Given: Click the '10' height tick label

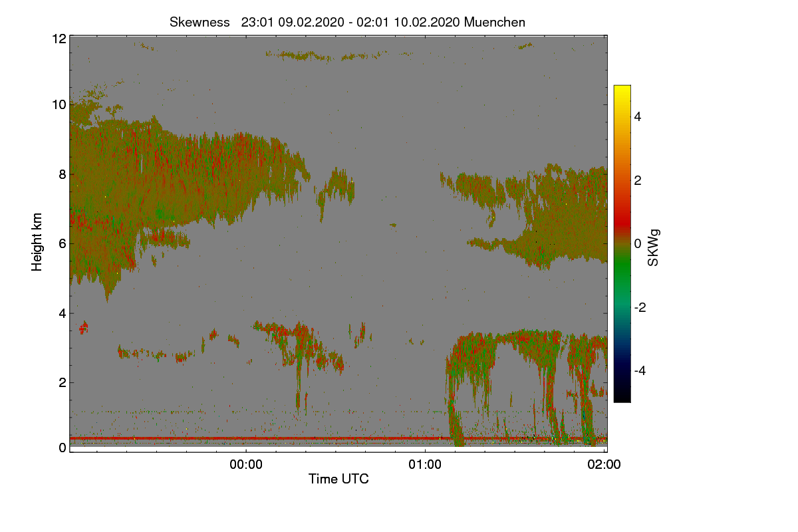Looking at the screenshot, I should [x=59, y=104].
